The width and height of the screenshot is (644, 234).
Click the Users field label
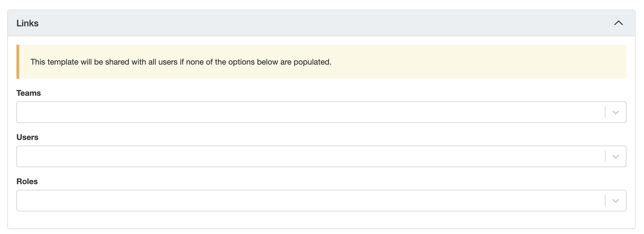click(27, 137)
